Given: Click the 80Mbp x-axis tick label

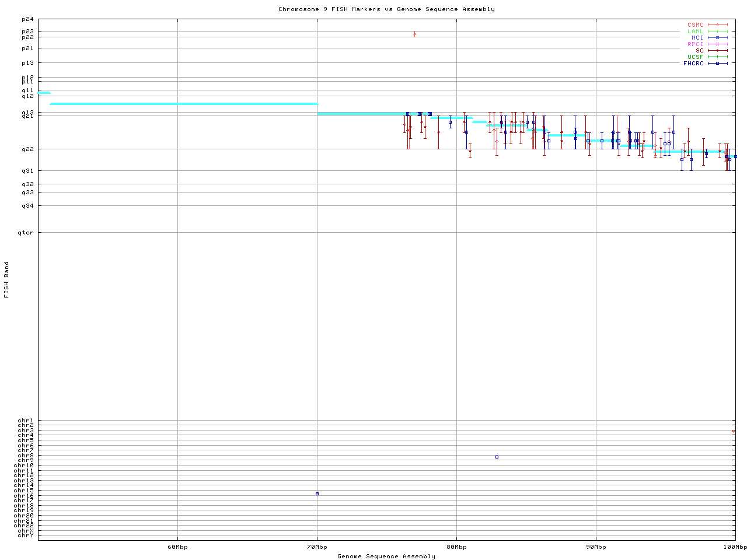Looking at the screenshot, I should click(x=456, y=547).
